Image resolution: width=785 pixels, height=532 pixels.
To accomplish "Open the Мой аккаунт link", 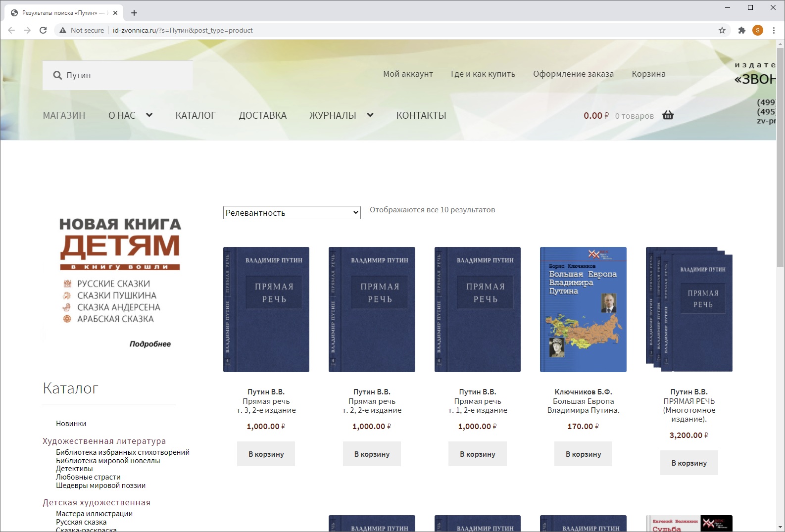I will point(408,74).
